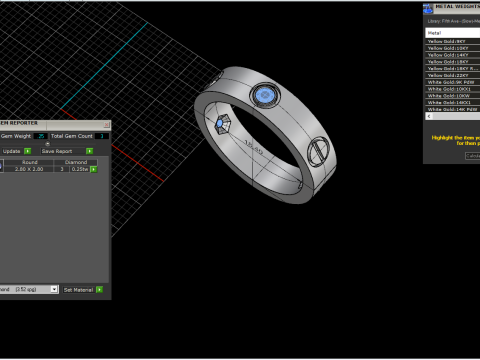The width and height of the screenshot is (480, 360).
Task: Click the green arrow next to Update
Action: pyautogui.click(x=28, y=151)
